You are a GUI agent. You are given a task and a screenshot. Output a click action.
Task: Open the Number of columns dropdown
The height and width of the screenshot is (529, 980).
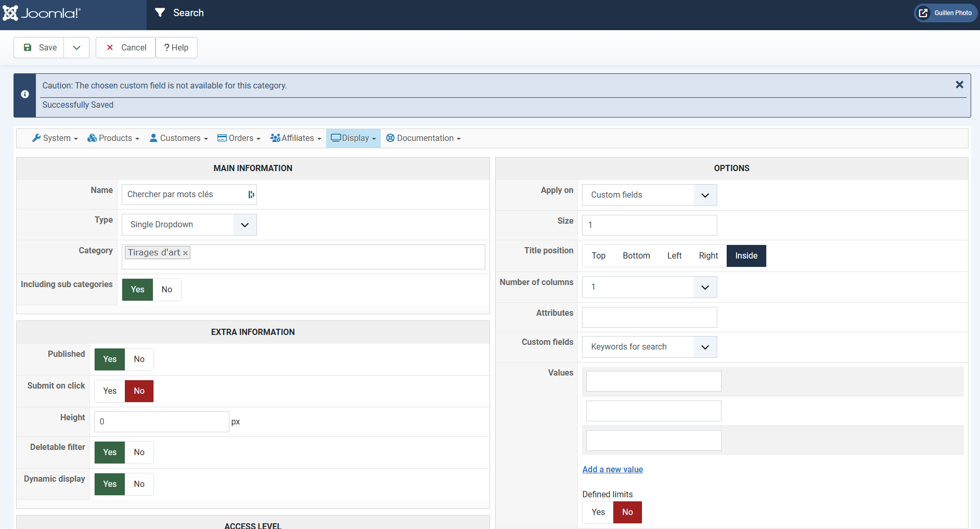(650, 287)
